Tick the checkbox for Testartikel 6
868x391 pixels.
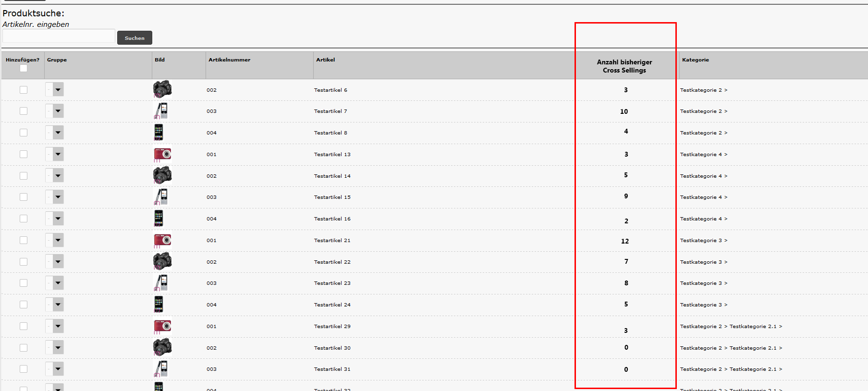[x=24, y=90]
